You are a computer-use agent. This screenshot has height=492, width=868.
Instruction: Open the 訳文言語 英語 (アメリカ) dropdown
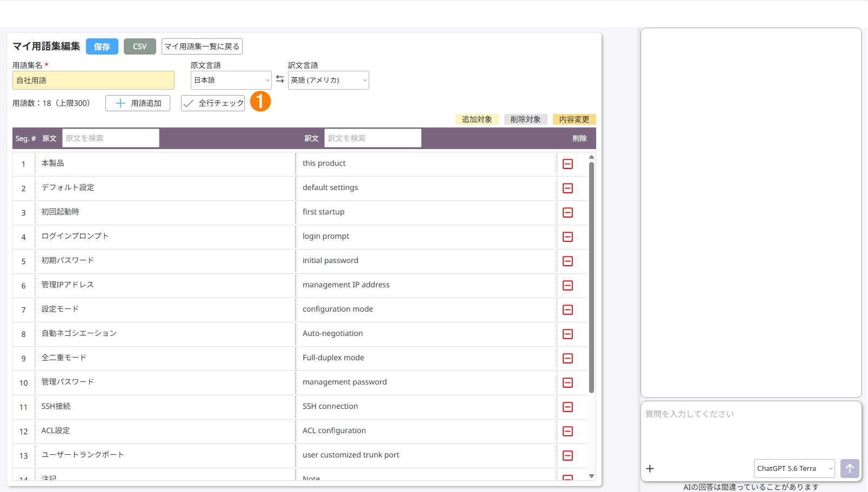[328, 80]
